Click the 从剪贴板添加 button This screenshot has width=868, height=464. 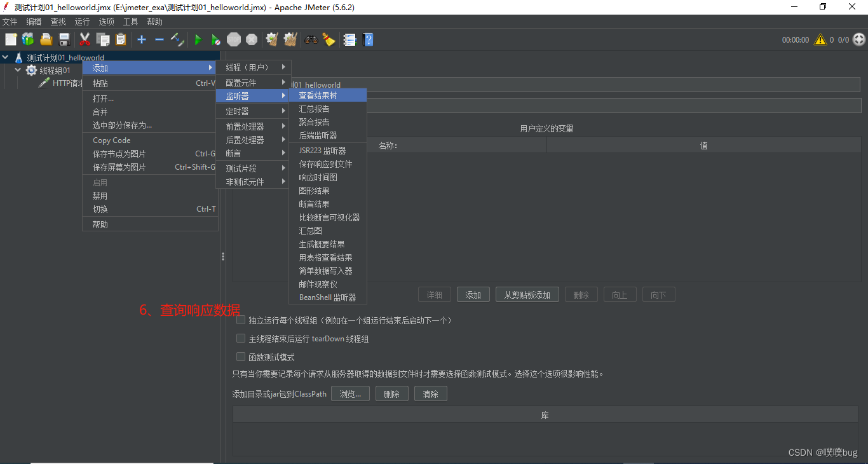coord(527,294)
